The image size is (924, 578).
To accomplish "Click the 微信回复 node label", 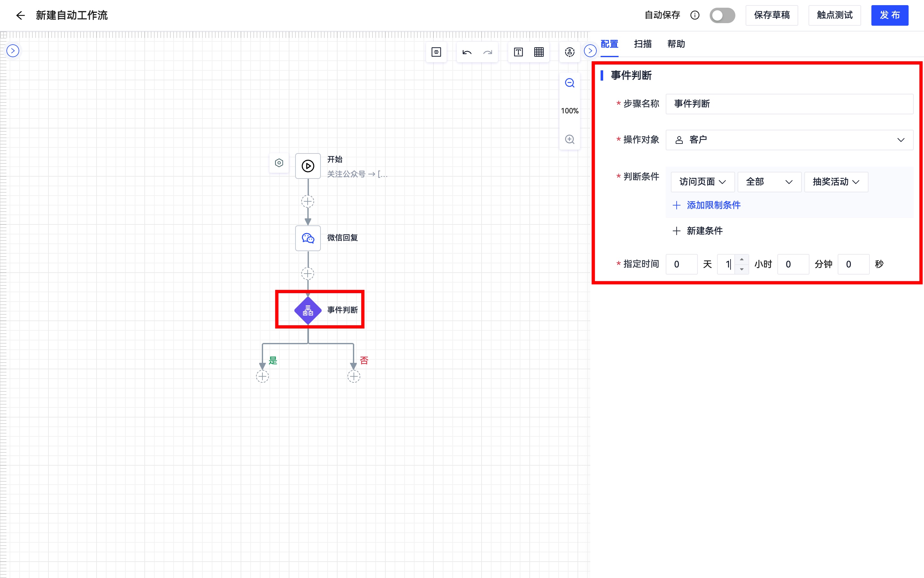I will (x=342, y=238).
